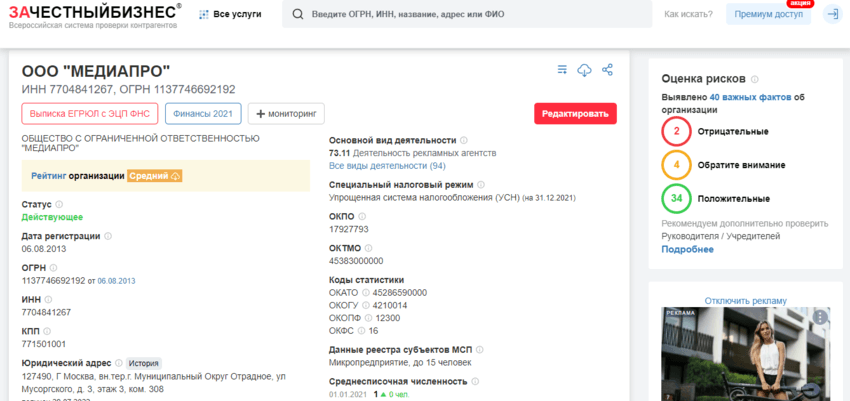Open Выписка ЕГРЮЛ с ЭЦП ФНС
This screenshot has width=850, height=401.
[90, 114]
